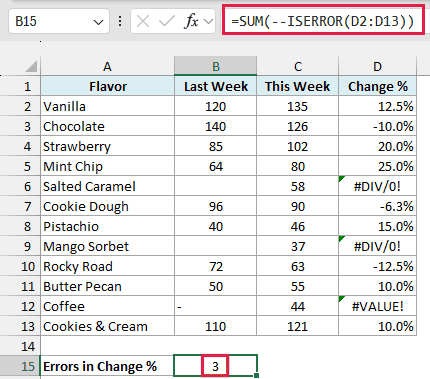Select column B header

tap(215, 66)
